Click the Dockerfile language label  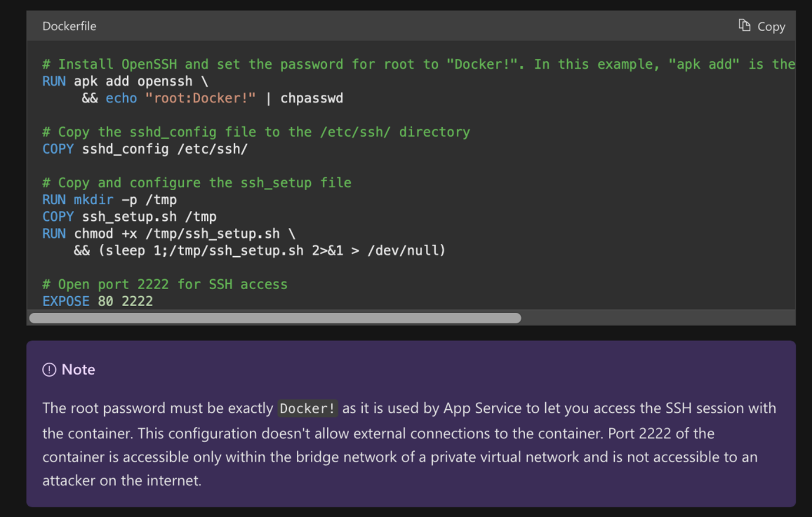pyautogui.click(x=69, y=26)
